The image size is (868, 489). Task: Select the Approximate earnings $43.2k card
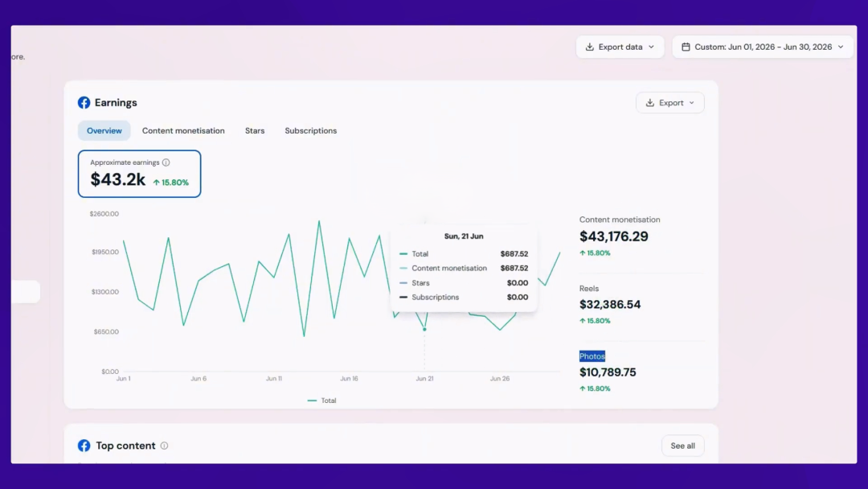coord(140,174)
